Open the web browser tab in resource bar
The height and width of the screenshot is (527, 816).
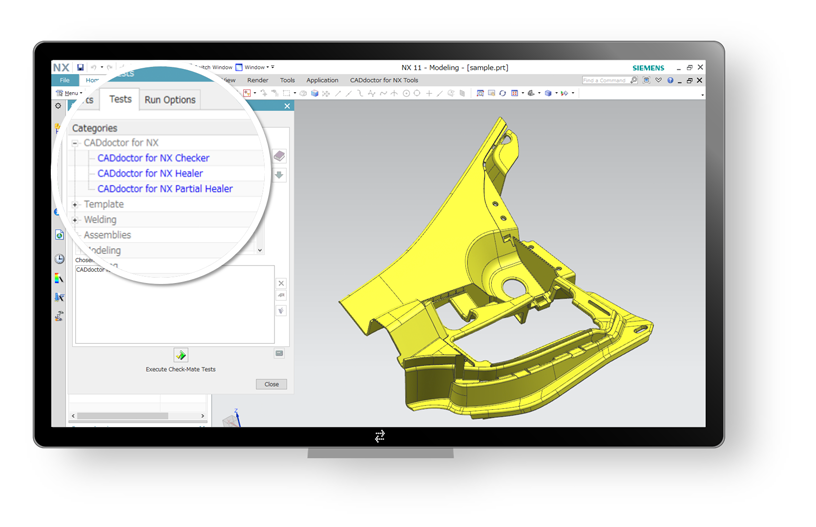pyautogui.click(x=59, y=235)
